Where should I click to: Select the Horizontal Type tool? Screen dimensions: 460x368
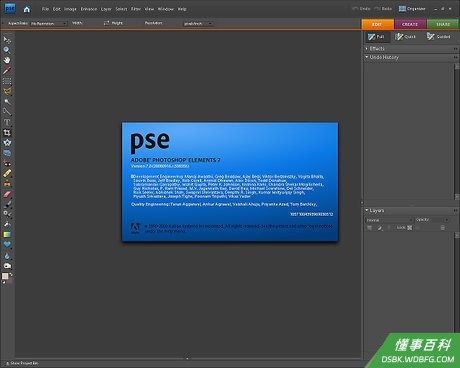pyautogui.click(x=7, y=122)
